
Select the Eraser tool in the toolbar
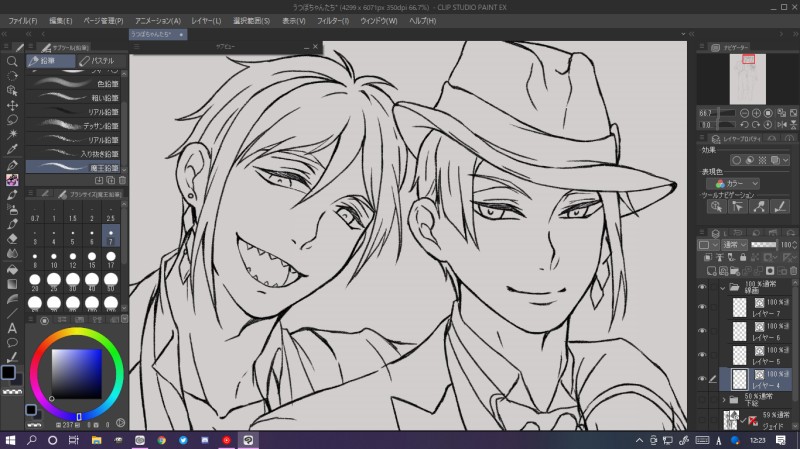click(12, 239)
